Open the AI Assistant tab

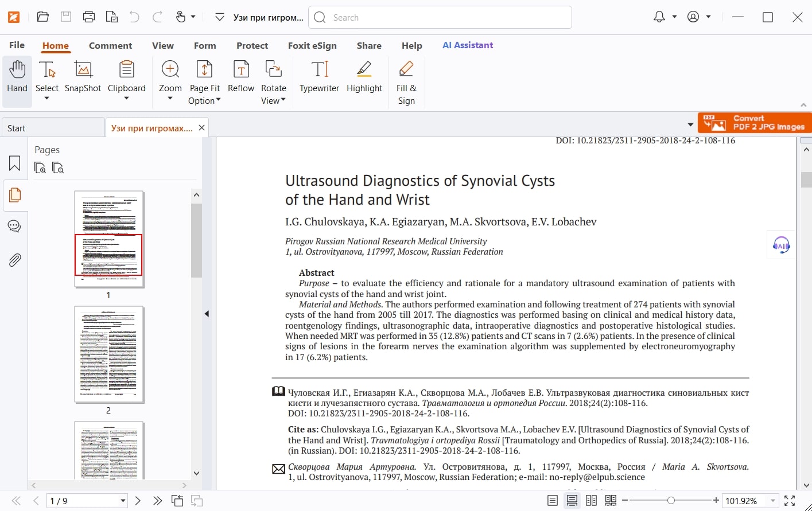coord(468,45)
